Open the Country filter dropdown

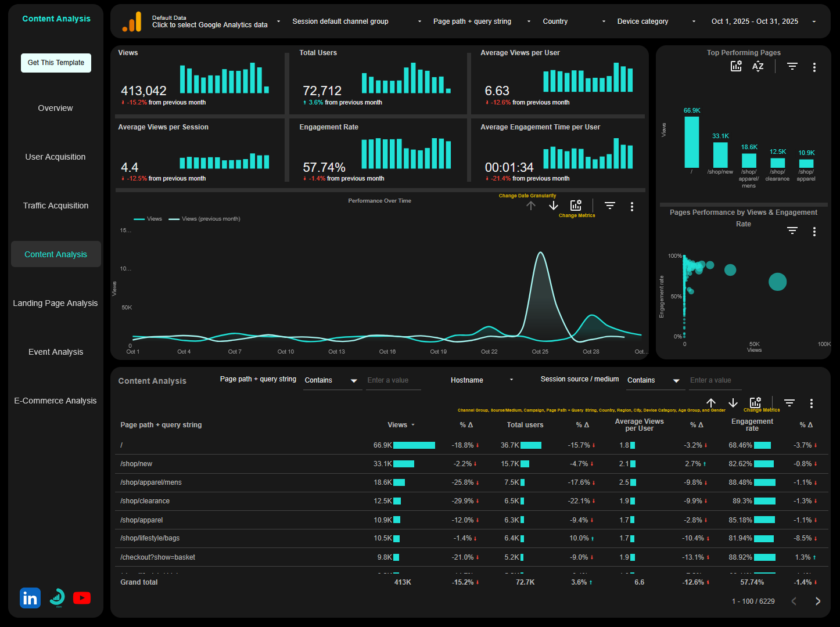(x=574, y=21)
